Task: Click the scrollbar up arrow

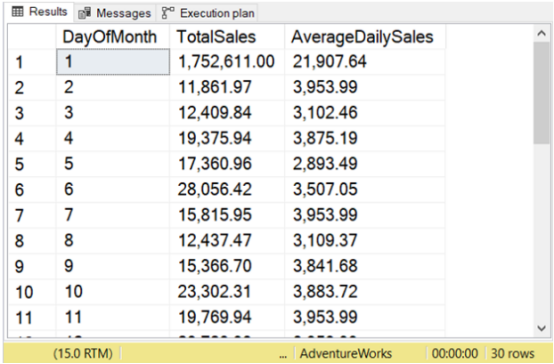Action: 541,33
